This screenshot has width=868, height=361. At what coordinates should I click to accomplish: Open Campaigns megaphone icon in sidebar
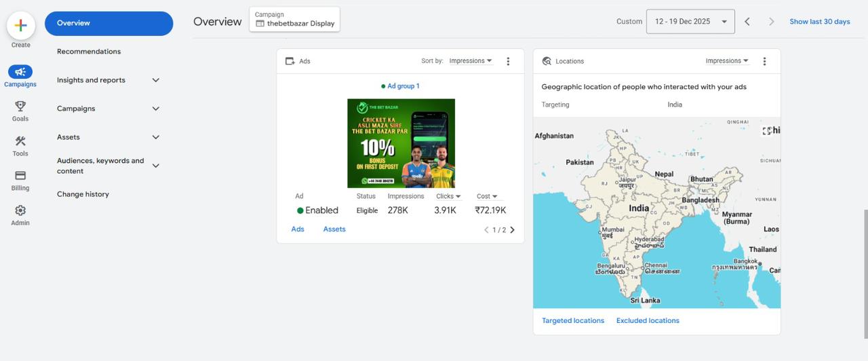[x=20, y=72]
